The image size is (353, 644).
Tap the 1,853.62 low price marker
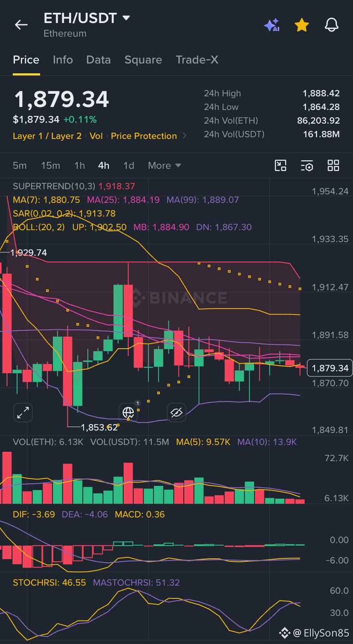99,427
